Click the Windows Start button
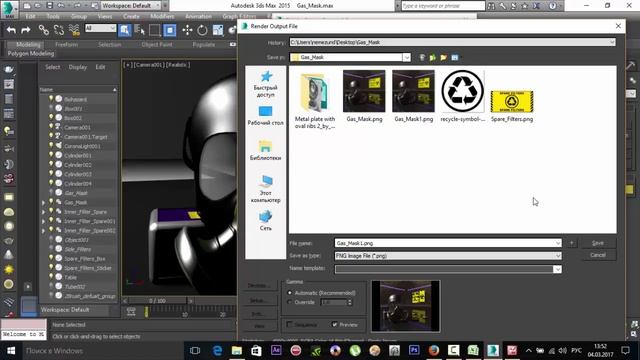This screenshot has height=360, width=640. [x=11, y=351]
